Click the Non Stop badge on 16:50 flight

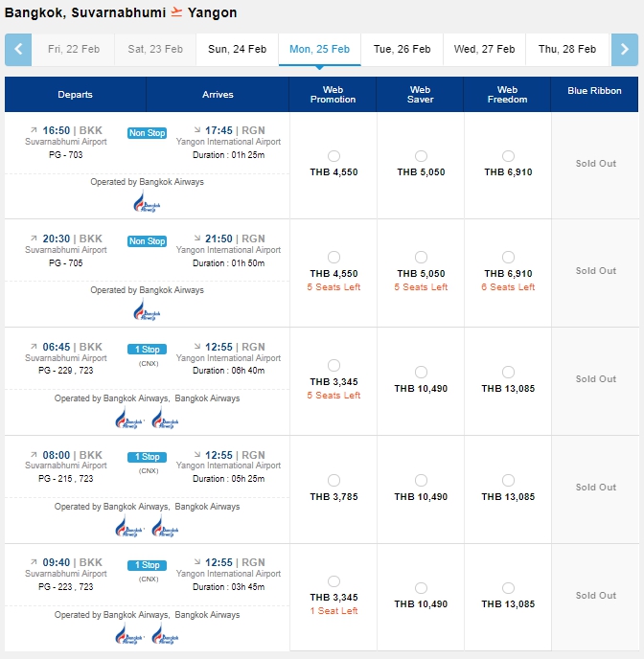(x=148, y=133)
